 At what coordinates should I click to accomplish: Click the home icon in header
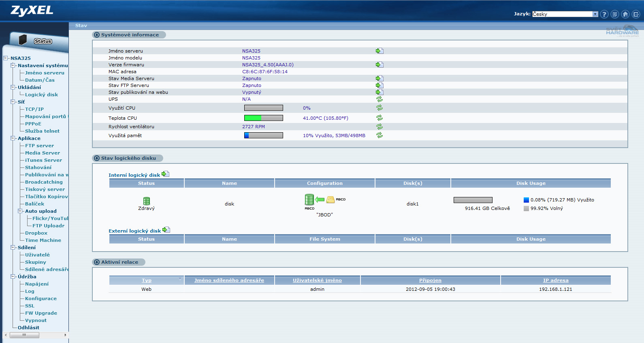tap(625, 14)
